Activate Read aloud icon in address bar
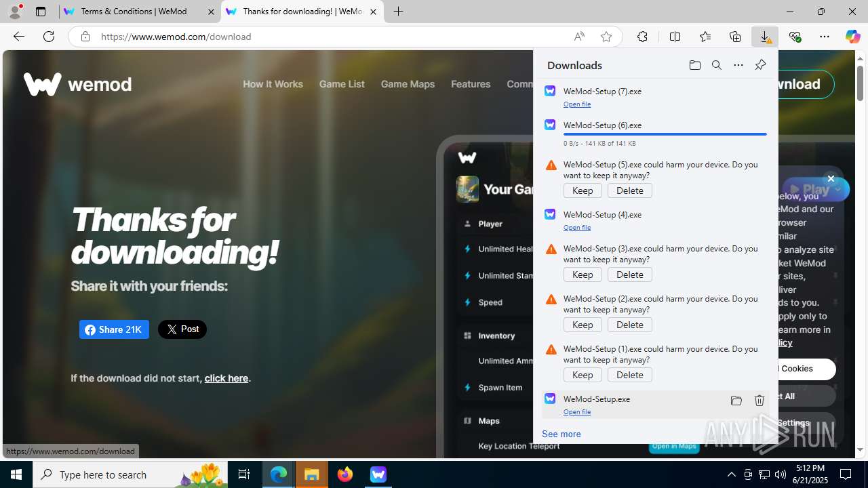 click(x=578, y=37)
